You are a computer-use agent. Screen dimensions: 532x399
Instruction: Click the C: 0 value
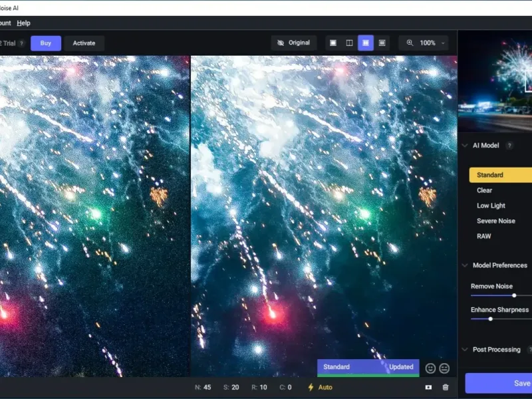click(x=285, y=387)
